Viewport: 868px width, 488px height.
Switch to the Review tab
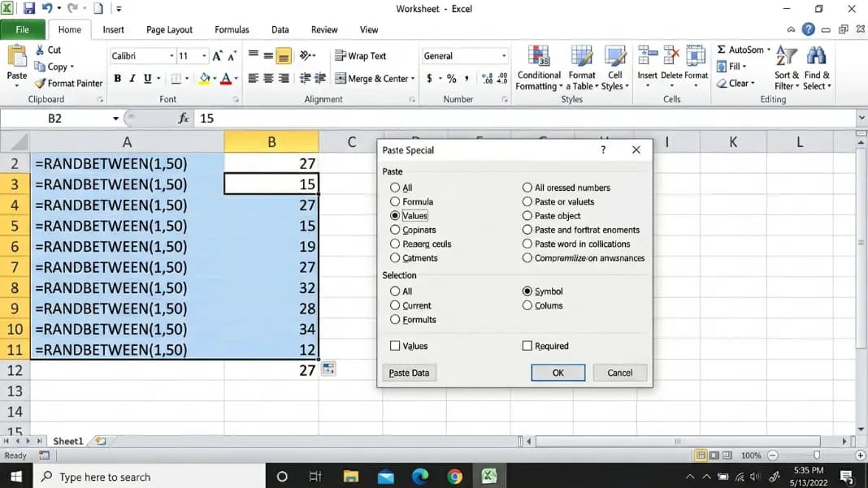pos(323,30)
